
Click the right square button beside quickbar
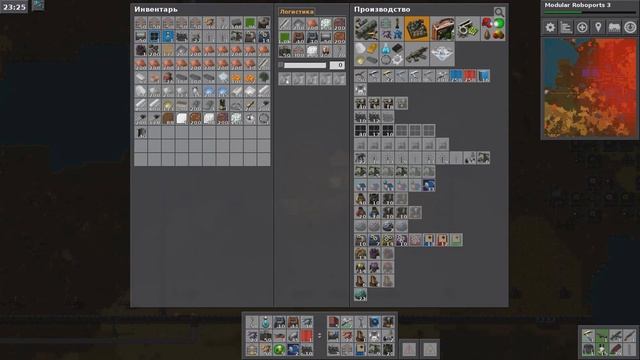tap(429, 349)
